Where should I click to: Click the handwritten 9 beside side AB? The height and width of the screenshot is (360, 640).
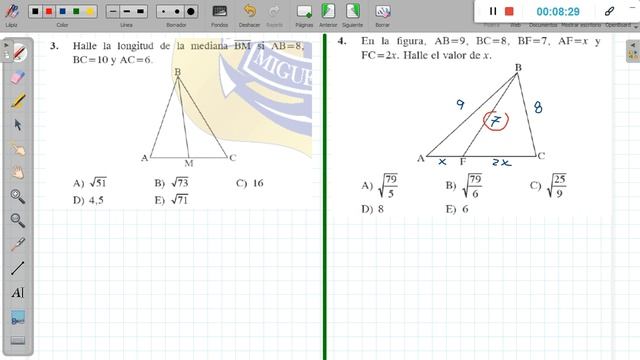tap(460, 104)
